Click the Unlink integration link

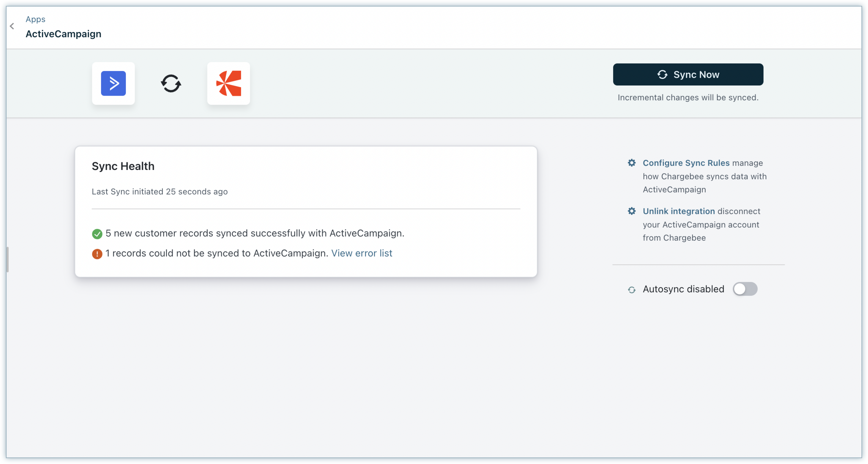click(678, 211)
